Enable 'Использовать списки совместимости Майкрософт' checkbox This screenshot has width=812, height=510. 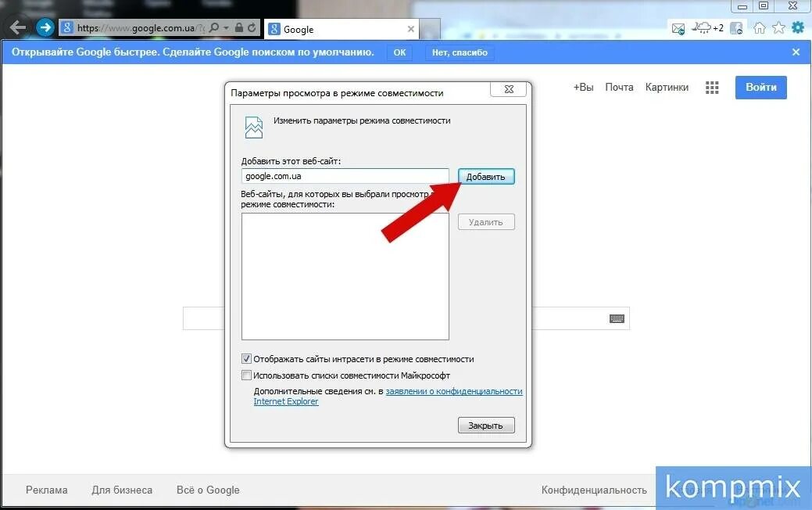tap(246, 375)
